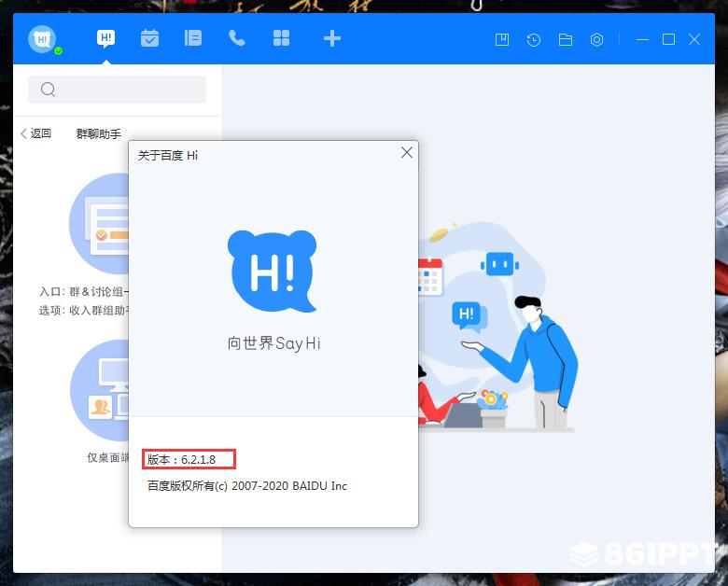Image resolution: width=728 pixels, height=586 pixels.
Task: Click the search input field
Action: [x=117, y=90]
